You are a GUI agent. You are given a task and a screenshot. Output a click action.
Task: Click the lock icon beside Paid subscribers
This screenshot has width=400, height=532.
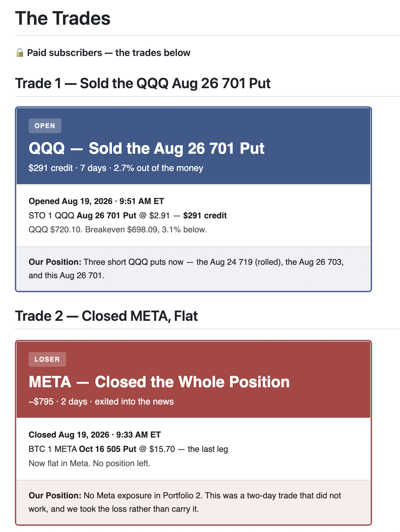20,53
